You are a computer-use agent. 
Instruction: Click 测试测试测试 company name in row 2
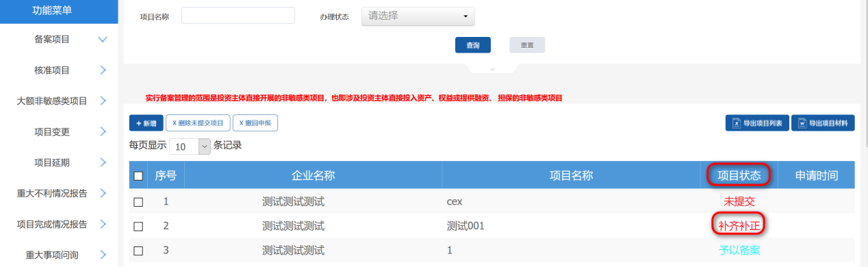pyautogui.click(x=293, y=226)
